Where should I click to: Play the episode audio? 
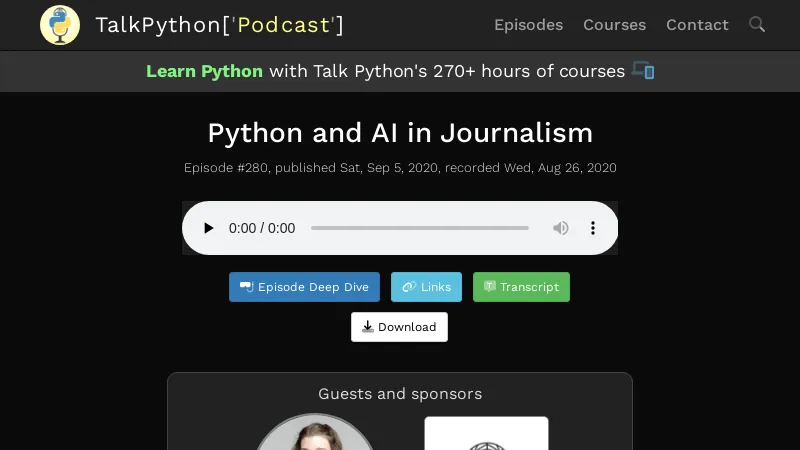pos(208,228)
